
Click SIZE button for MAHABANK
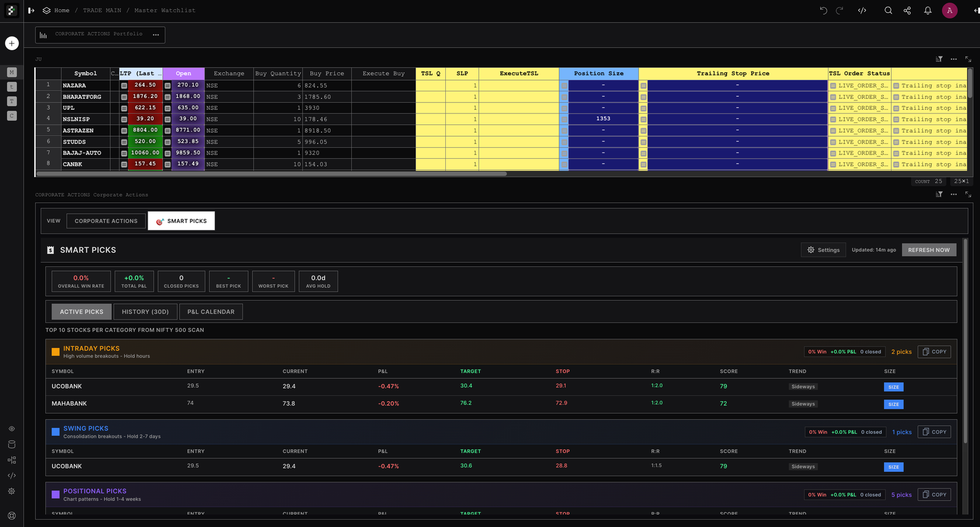pos(894,404)
